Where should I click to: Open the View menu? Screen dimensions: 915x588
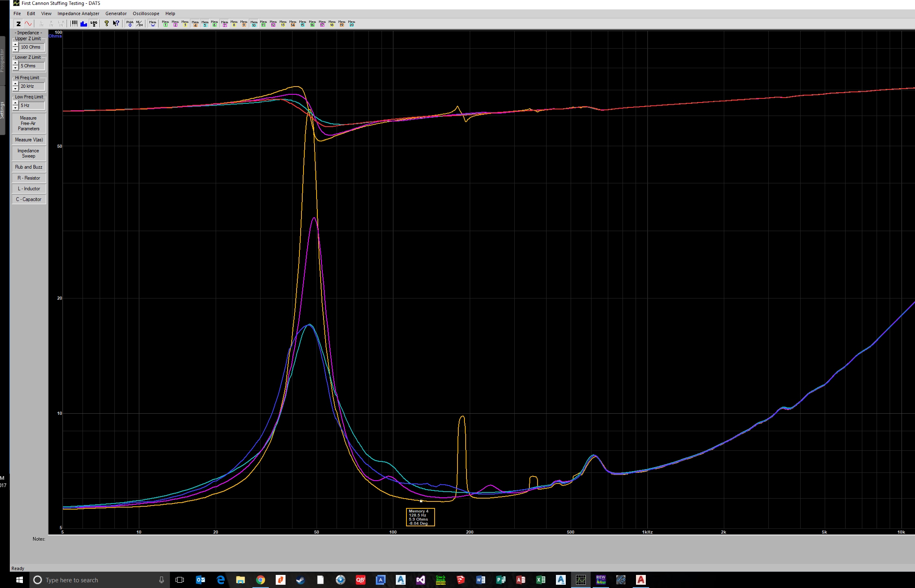click(x=46, y=13)
